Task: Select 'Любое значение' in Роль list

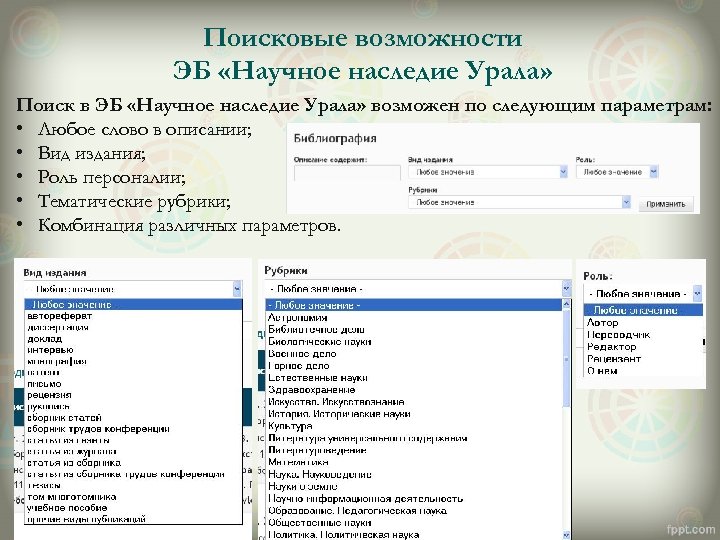Action: pyautogui.click(x=643, y=310)
